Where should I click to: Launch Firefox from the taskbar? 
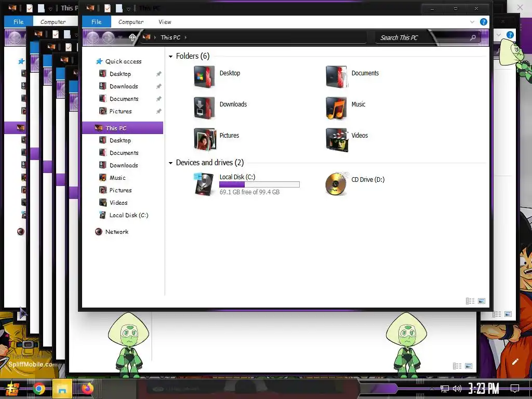[87, 389]
